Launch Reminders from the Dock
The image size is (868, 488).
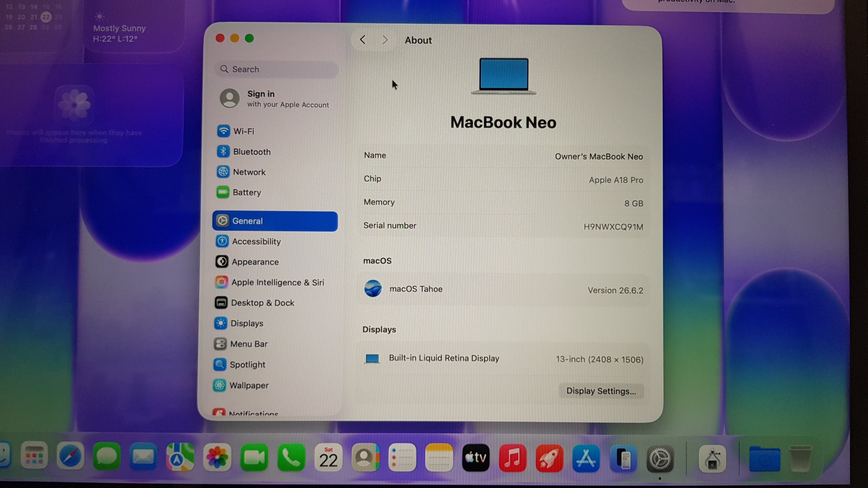click(402, 457)
